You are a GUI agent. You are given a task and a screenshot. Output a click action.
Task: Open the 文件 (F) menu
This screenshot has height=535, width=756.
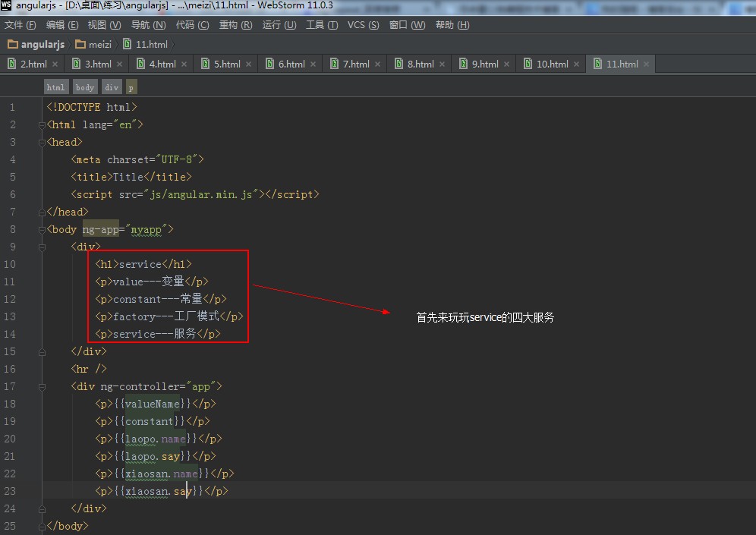(20, 25)
